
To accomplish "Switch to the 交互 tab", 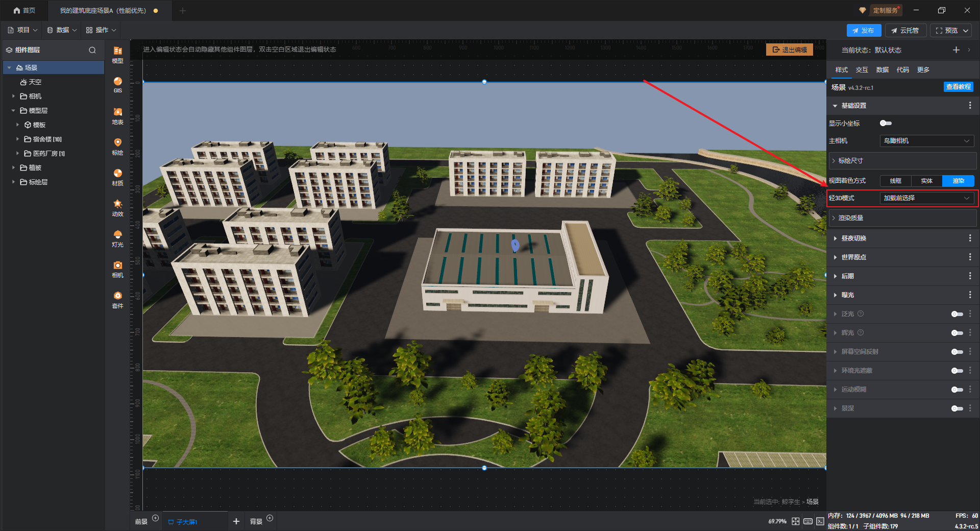I will [x=862, y=70].
